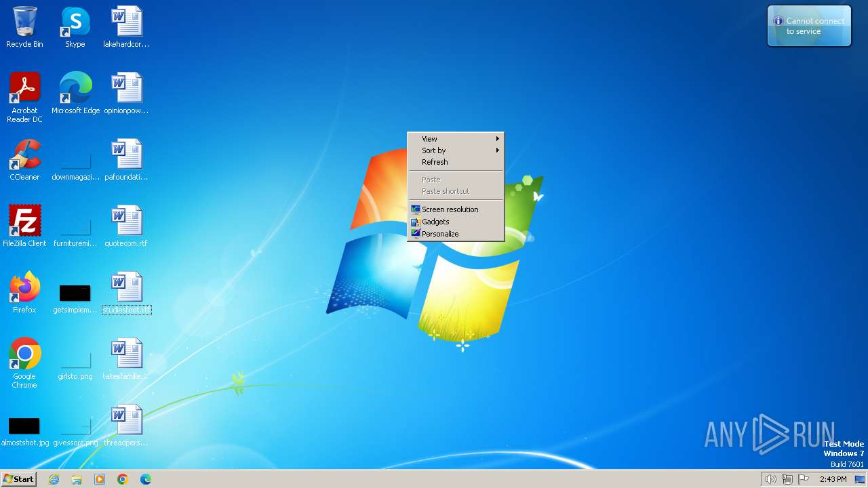Open Internet Explorer from taskbar
This screenshot has height=488, width=868.
click(x=54, y=479)
